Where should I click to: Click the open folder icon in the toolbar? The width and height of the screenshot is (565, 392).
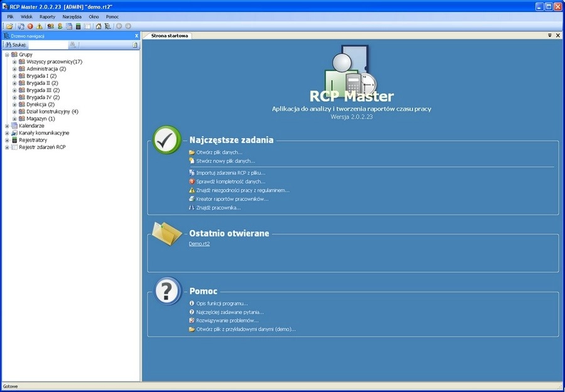point(9,26)
